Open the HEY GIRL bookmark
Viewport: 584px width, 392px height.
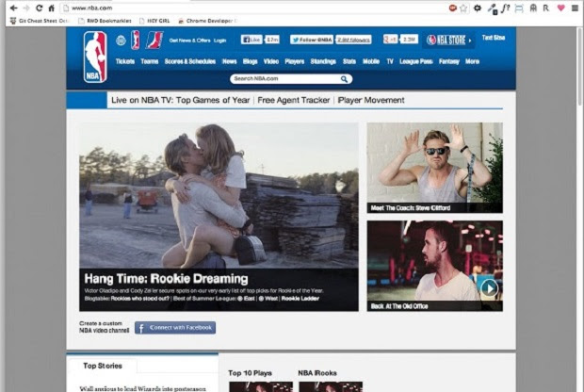[x=154, y=21]
